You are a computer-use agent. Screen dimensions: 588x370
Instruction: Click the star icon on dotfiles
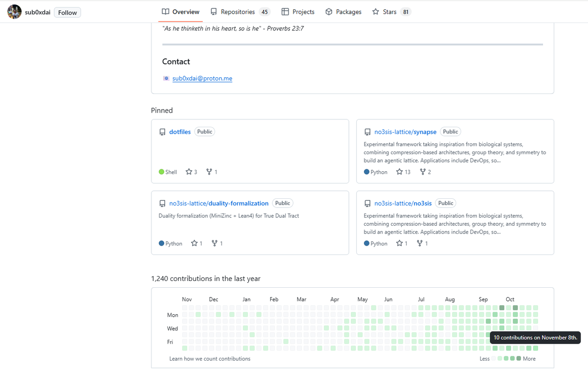(189, 172)
